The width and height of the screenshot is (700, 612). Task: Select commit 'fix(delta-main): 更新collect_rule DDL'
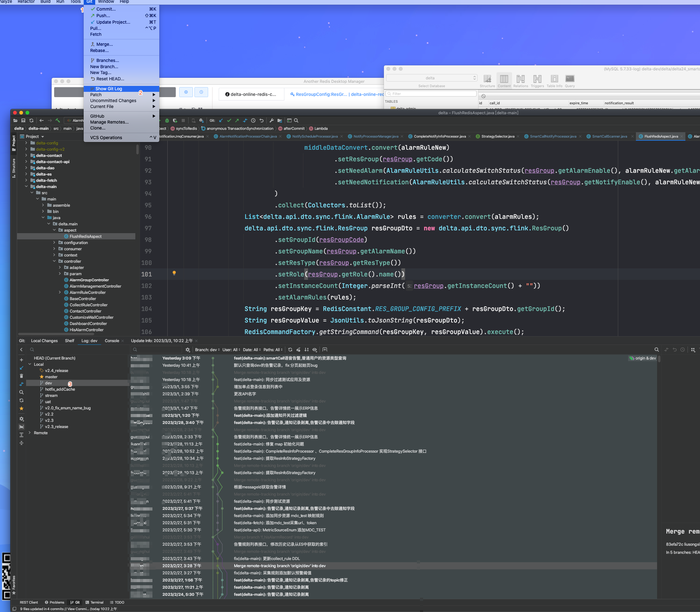pos(267,559)
